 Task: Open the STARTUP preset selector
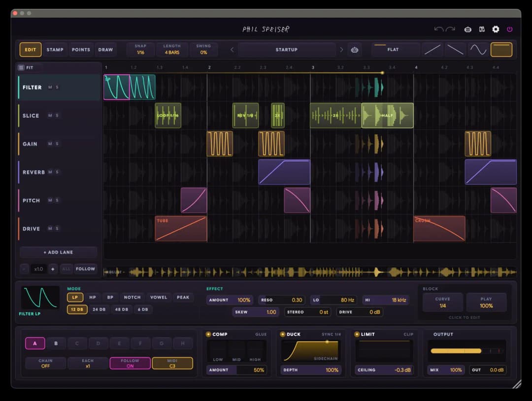click(x=286, y=50)
